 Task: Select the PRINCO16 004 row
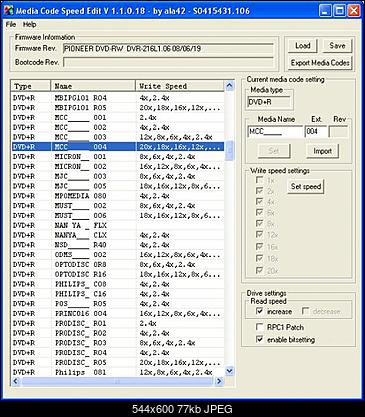pyautogui.click(x=118, y=313)
